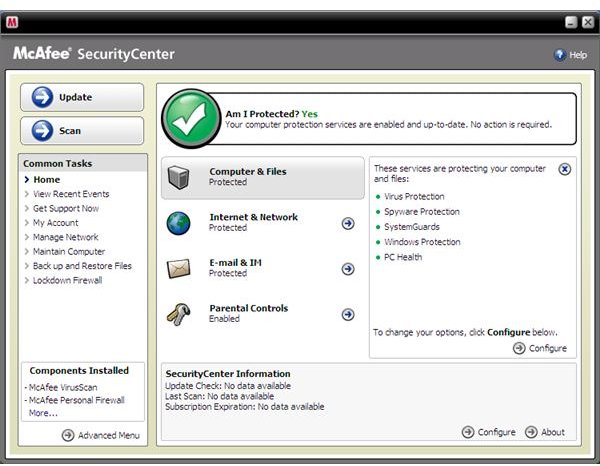
Task: Expand Internet & Network details arrow
Action: (348, 223)
